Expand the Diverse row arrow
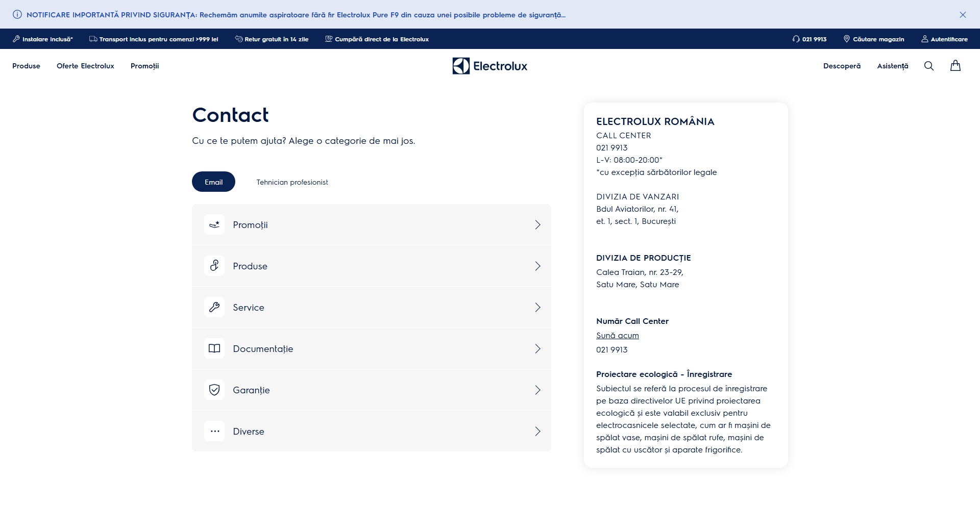980x505 pixels. (537, 432)
